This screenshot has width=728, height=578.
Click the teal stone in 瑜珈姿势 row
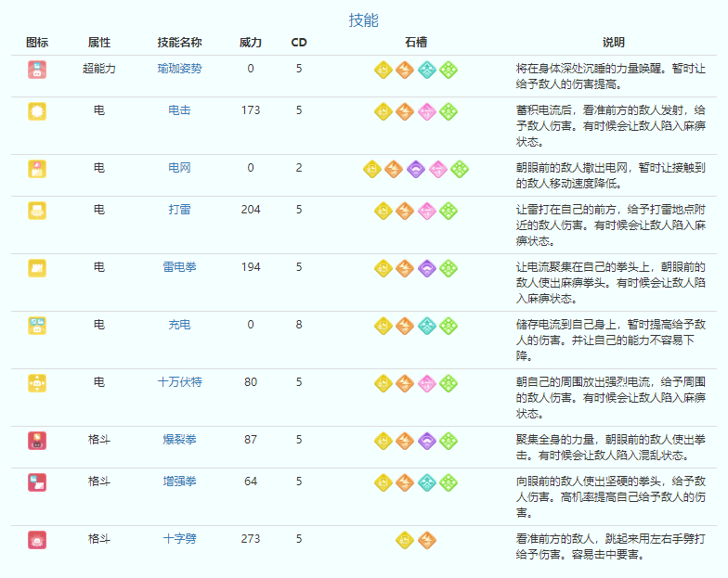[426, 70]
